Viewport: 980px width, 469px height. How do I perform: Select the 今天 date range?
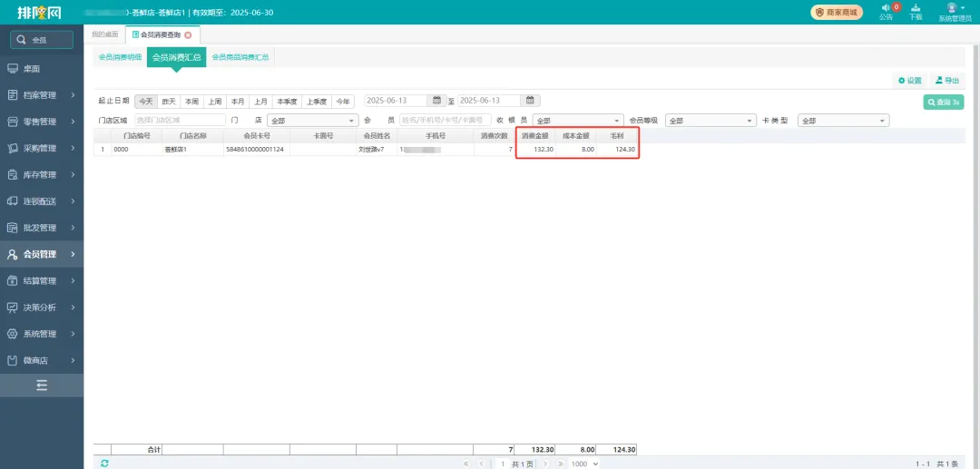145,102
